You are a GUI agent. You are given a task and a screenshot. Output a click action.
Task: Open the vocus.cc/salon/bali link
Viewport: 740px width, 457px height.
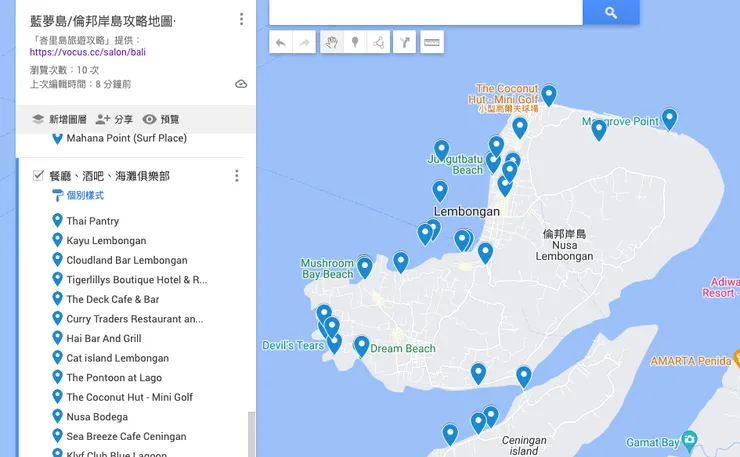click(87, 52)
